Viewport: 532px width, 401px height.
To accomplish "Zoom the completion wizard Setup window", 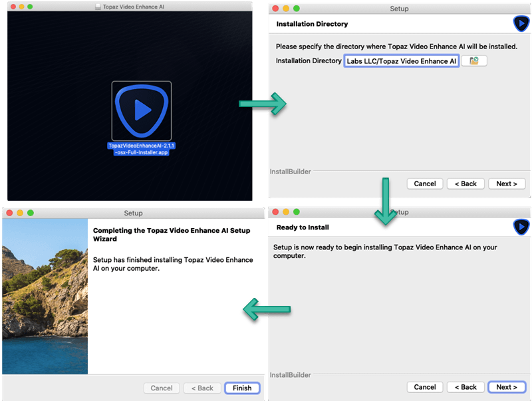I will coord(31,213).
